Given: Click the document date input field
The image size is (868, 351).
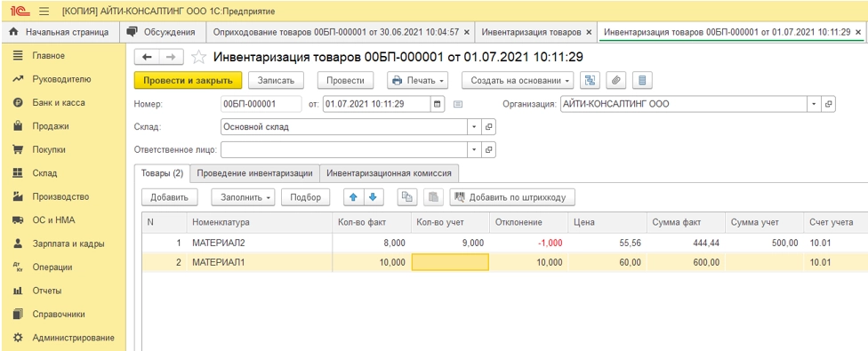Looking at the screenshot, I should (x=376, y=103).
